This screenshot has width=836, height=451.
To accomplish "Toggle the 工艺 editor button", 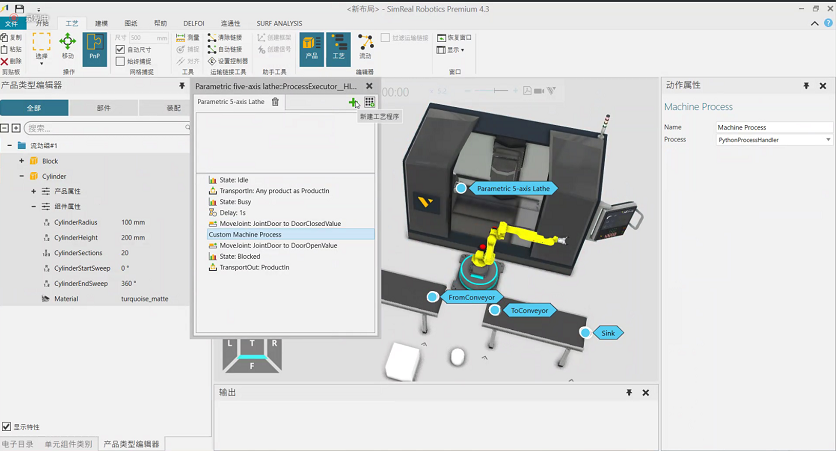I will coord(339,49).
